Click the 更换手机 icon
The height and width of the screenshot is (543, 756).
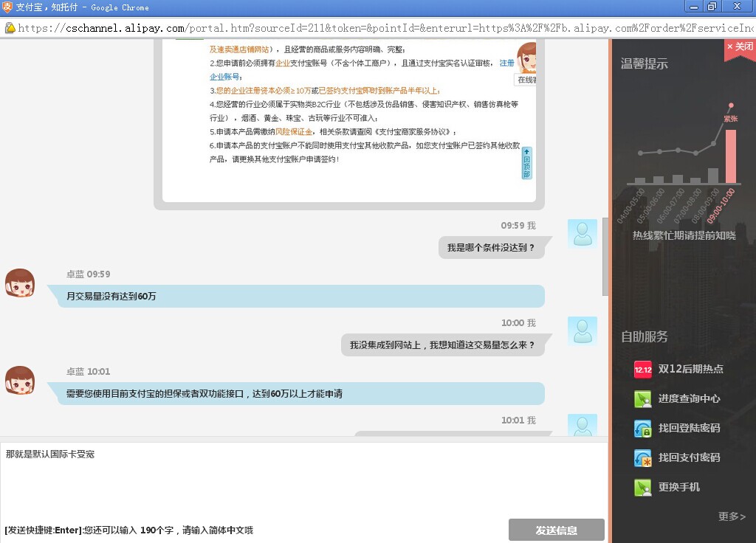coord(642,488)
